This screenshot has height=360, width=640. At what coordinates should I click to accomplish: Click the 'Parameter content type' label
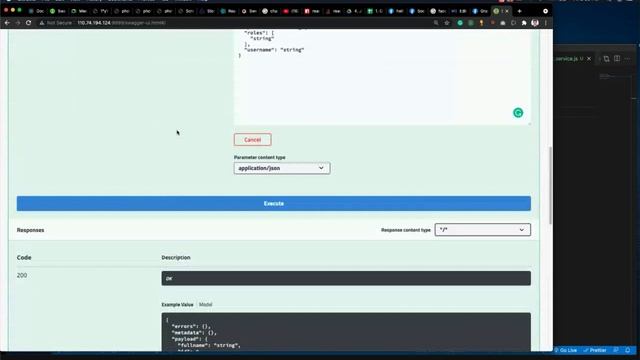pos(260,157)
